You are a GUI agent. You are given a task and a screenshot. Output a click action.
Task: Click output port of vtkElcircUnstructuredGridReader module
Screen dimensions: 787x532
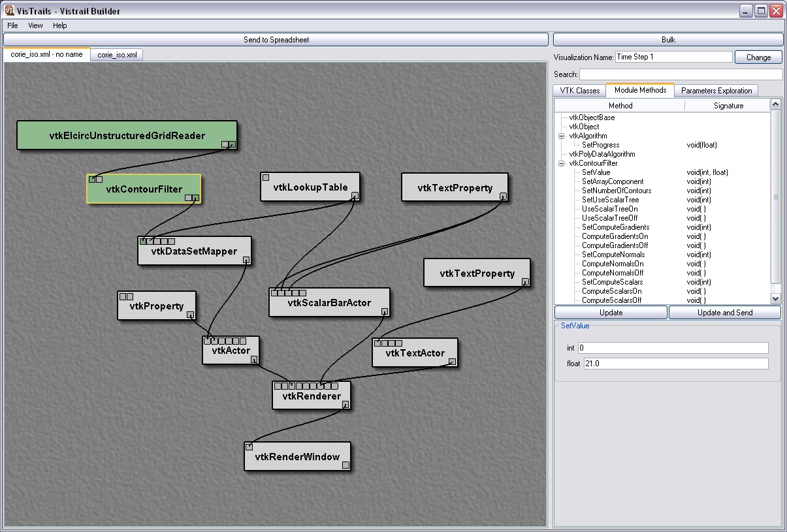(x=232, y=144)
